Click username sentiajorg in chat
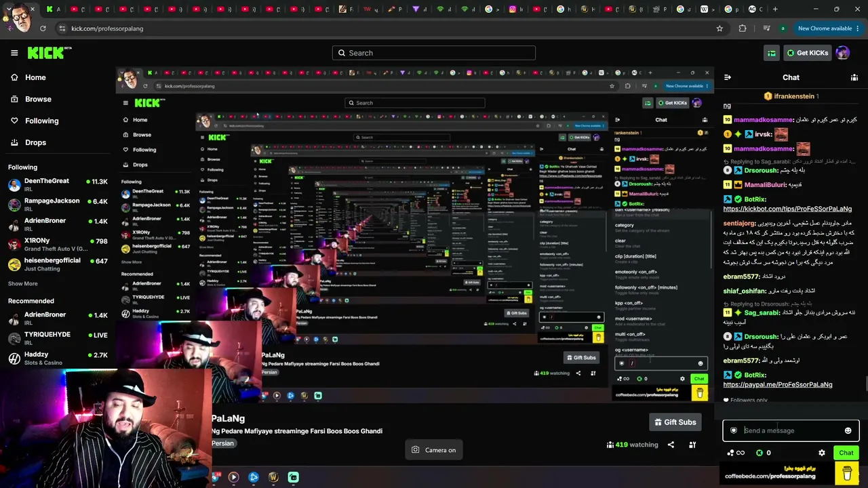The width and height of the screenshot is (868, 488). pyautogui.click(x=739, y=223)
